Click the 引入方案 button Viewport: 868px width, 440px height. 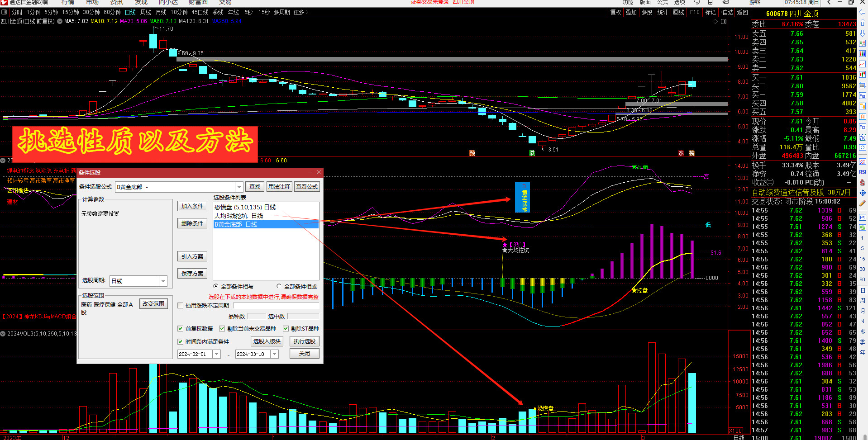coord(192,256)
